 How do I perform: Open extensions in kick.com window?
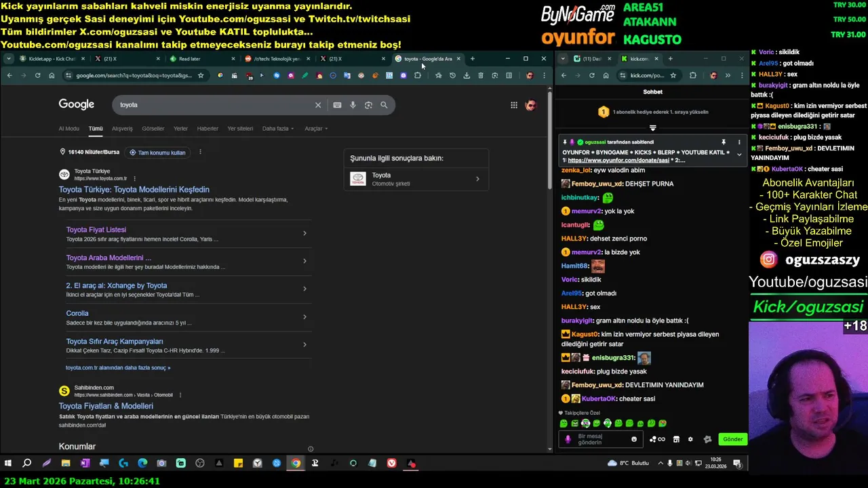pos(692,75)
